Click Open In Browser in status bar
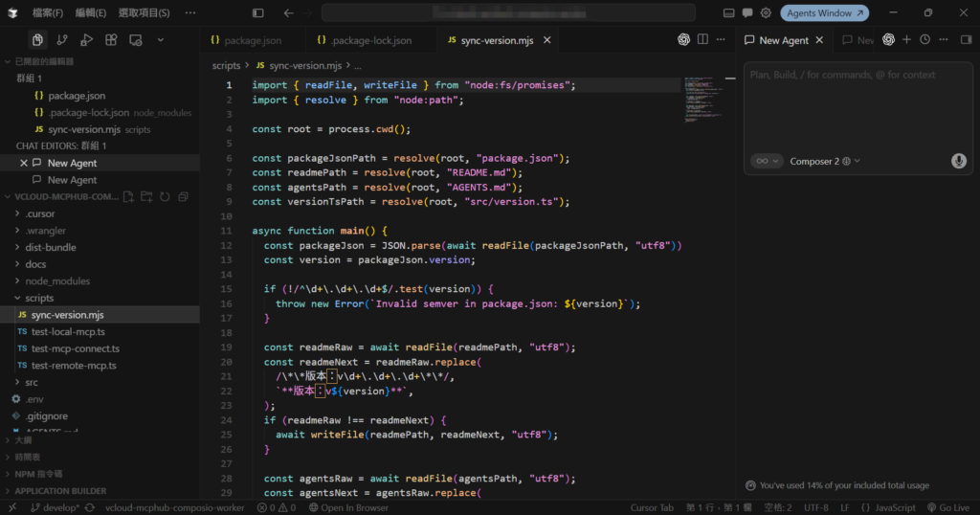Image resolution: width=980 pixels, height=515 pixels. tap(348, 507)
